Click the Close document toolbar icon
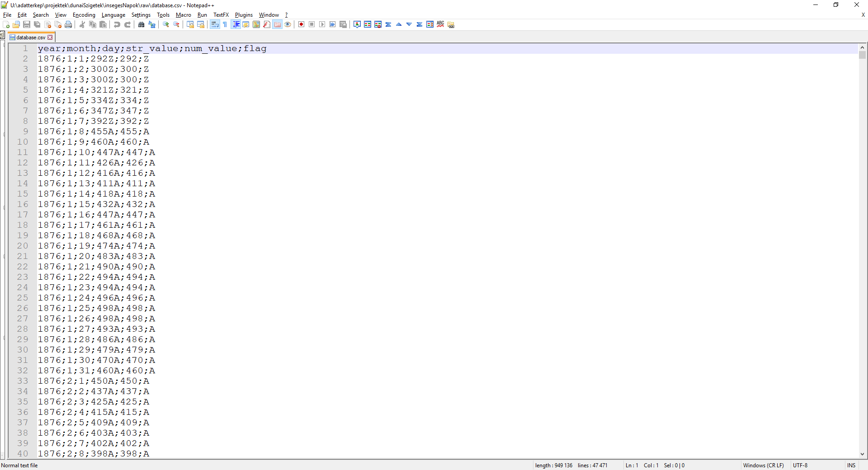Image resolution: width=868 pixels, height=470 pixels. [47, 24]
